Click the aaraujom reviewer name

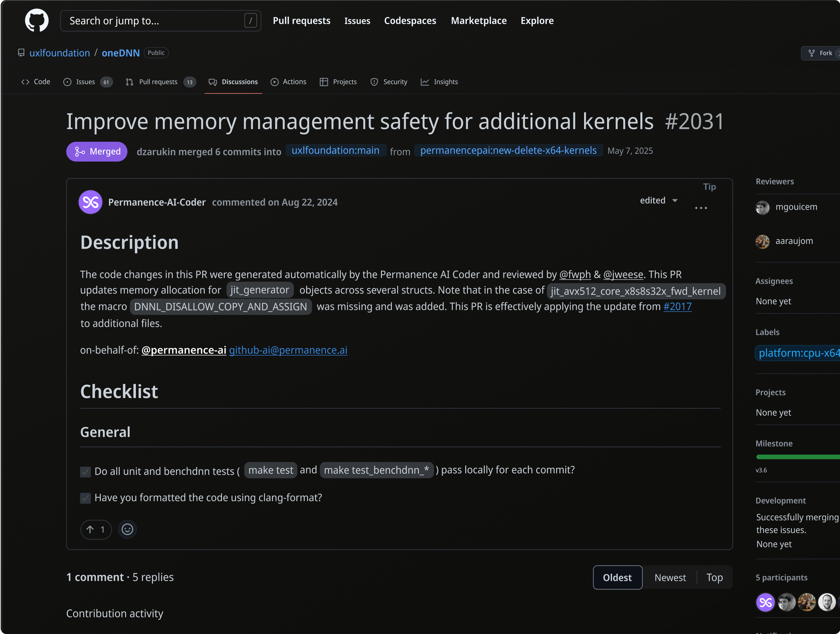[x=794, y=241]
